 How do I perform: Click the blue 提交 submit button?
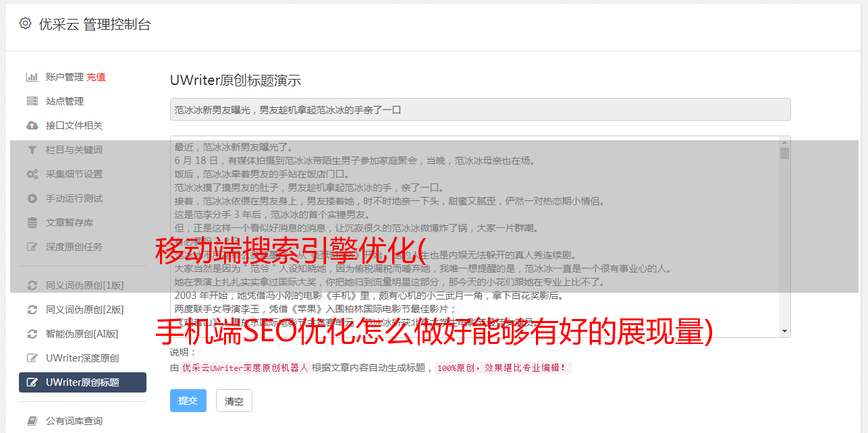188,401
